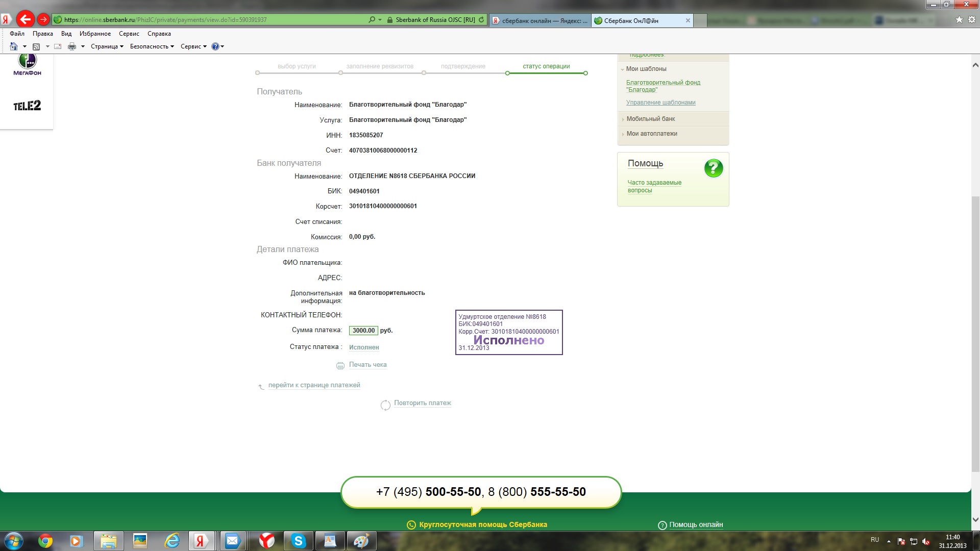This screenshot has height=551, width=980.
Task: Select the TELE2 operator logo
Action: (x=27, y=106)
